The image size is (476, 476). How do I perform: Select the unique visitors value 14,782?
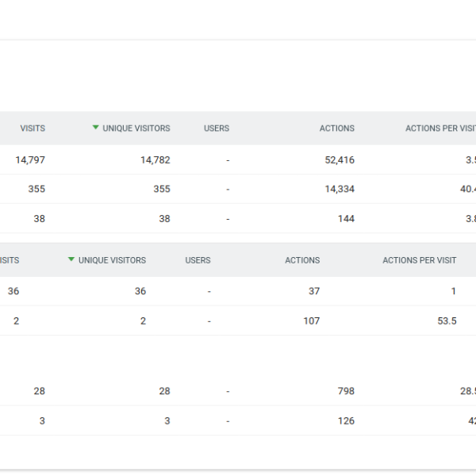(x=155, y=160)
